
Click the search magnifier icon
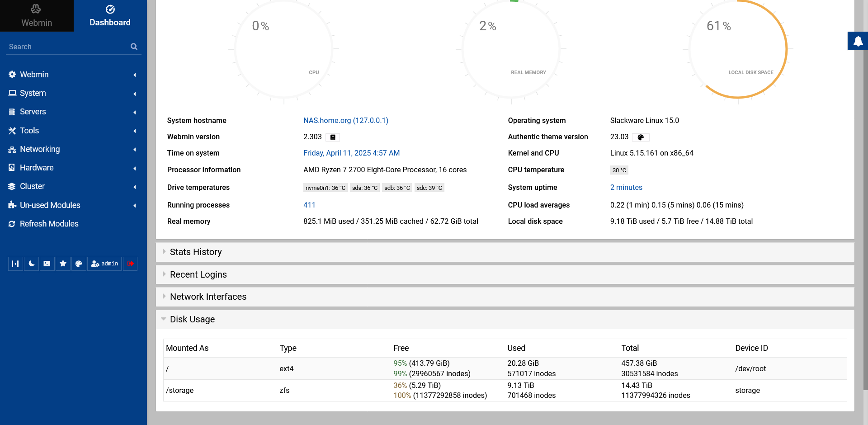(x=134, y=47)
